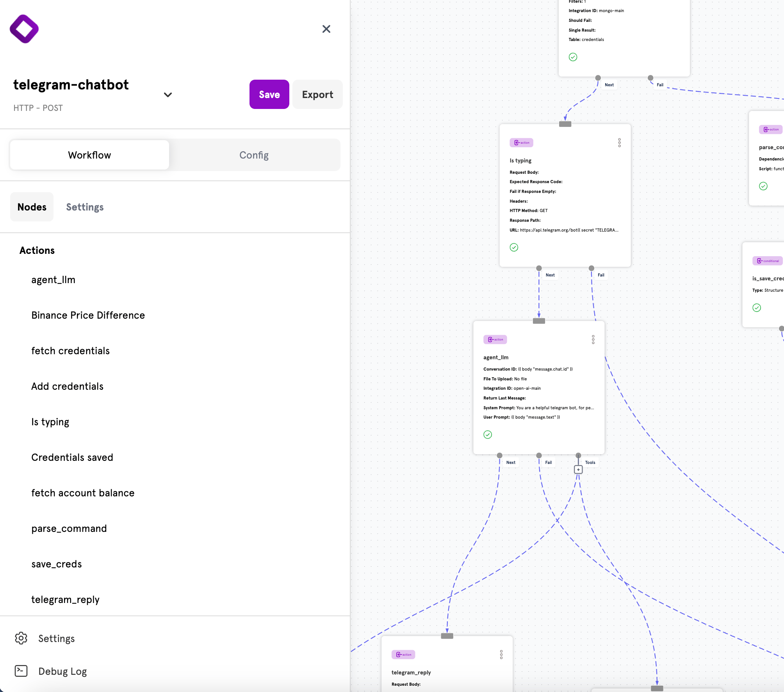784x692 pixels.
Task: Click green check status on agent_llm node
Action: tap(488, 435)
